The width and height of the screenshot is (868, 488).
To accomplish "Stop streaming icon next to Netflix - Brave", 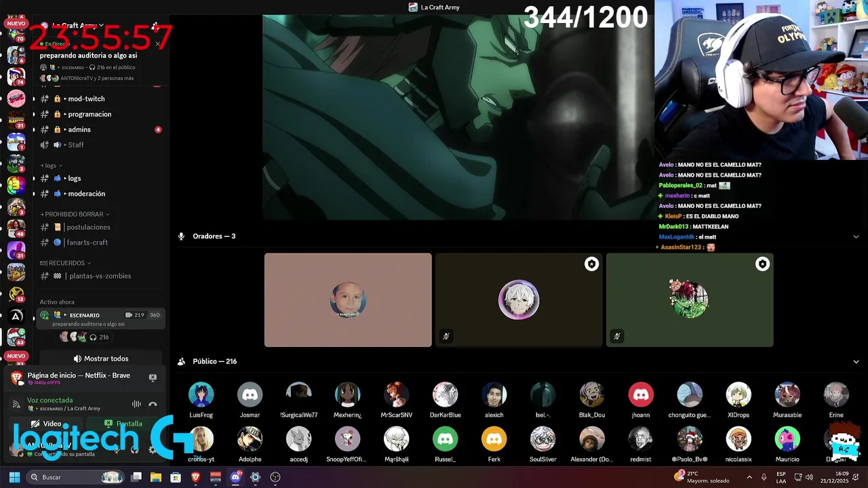I will click(153, 378).
